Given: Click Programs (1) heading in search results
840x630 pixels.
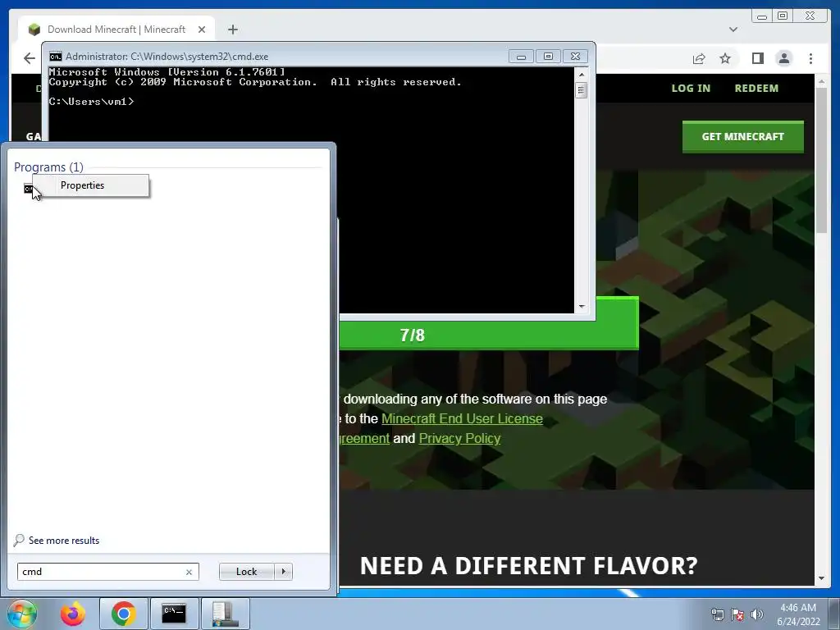Looking at the screenshot, I should 48,167.
